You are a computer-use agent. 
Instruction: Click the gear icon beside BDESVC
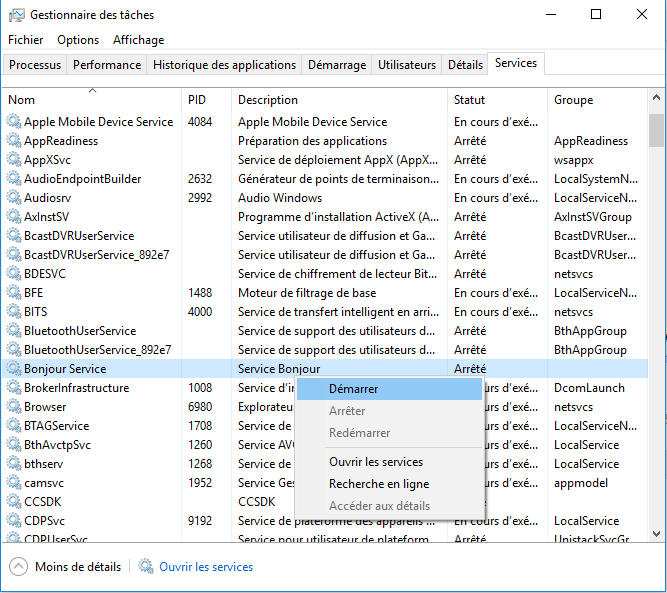(14, 274)
